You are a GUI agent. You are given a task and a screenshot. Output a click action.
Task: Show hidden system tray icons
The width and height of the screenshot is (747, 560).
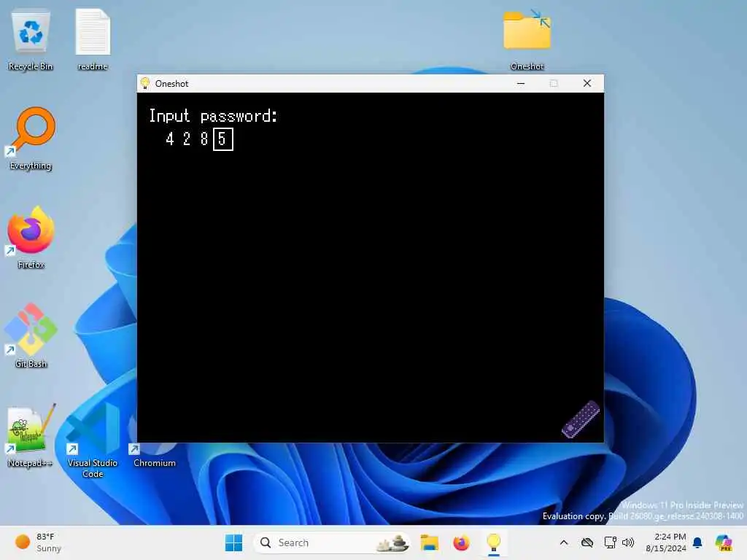pos(564,542)
